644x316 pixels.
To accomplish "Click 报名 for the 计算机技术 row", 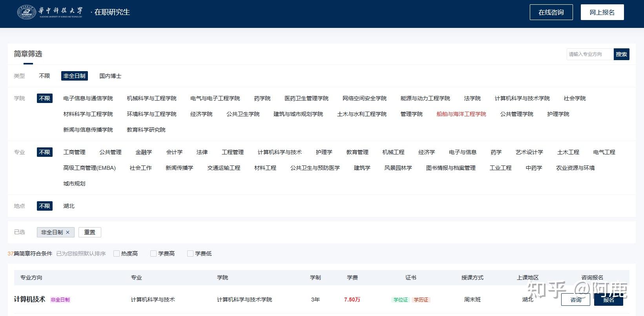I will 609,299.
